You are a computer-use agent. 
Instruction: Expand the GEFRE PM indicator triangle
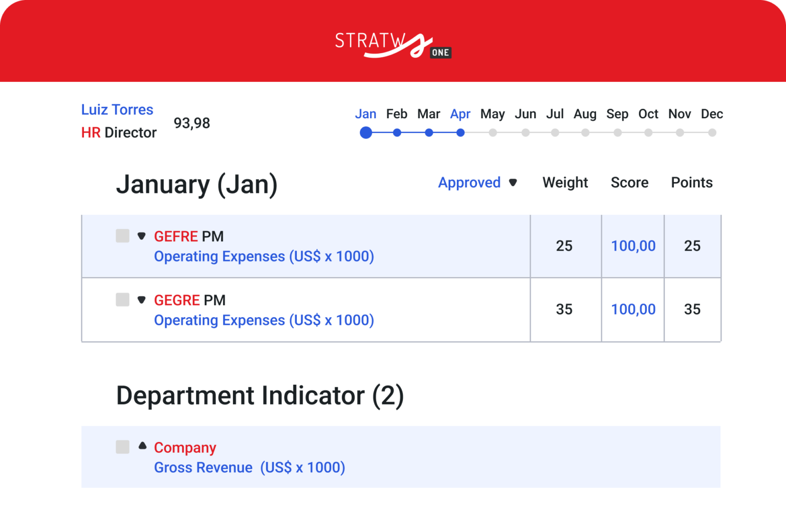point(142,236)
